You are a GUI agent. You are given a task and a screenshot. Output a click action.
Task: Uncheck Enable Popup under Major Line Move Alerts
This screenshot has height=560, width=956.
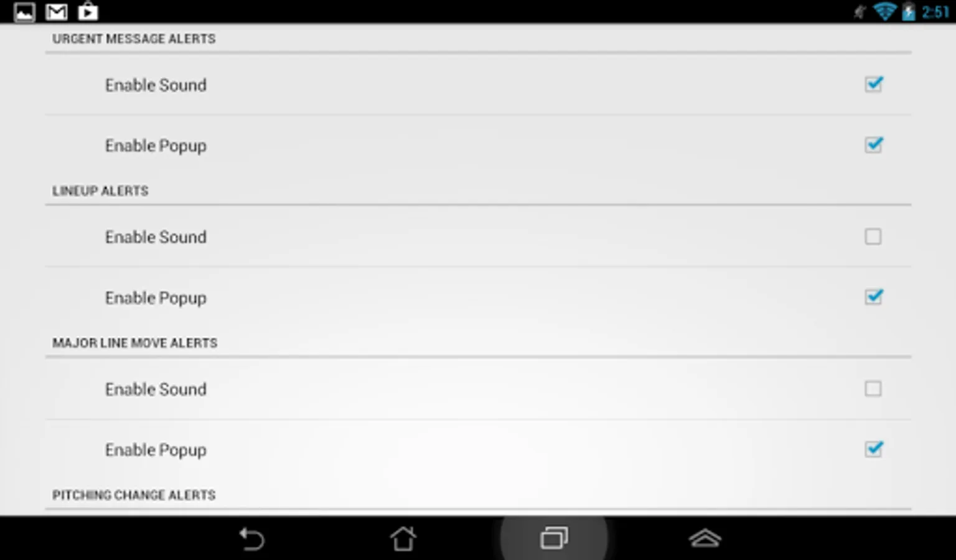tap(873, 449)
